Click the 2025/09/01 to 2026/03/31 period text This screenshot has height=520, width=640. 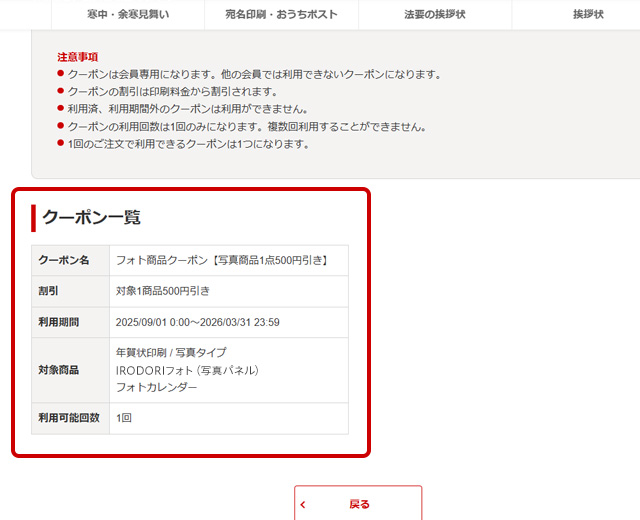point(197,322)
